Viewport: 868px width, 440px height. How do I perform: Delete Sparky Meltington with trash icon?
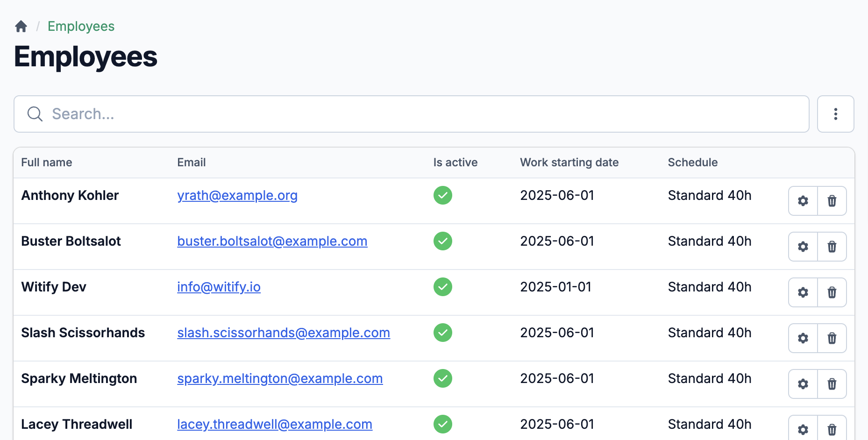(x=832, y=384)
